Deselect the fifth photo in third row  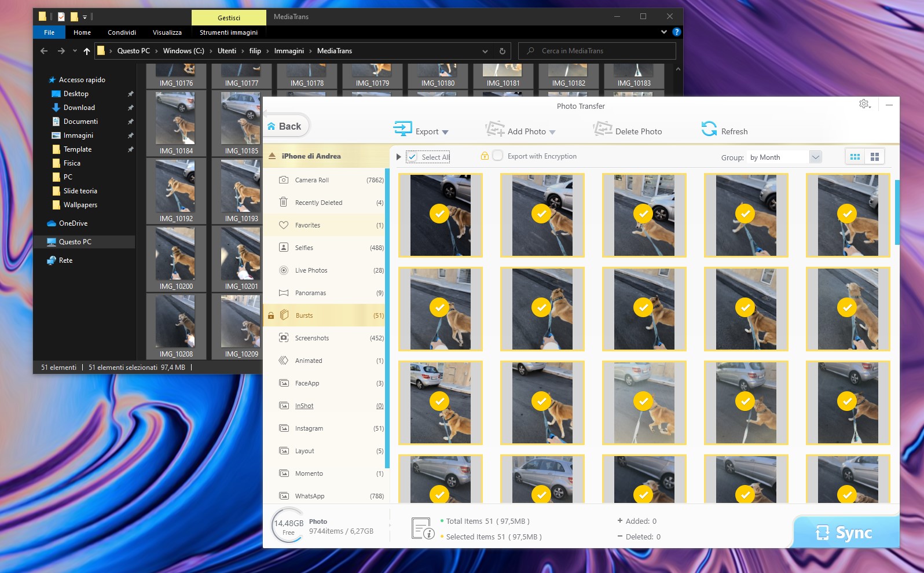(x=847, y=401)
